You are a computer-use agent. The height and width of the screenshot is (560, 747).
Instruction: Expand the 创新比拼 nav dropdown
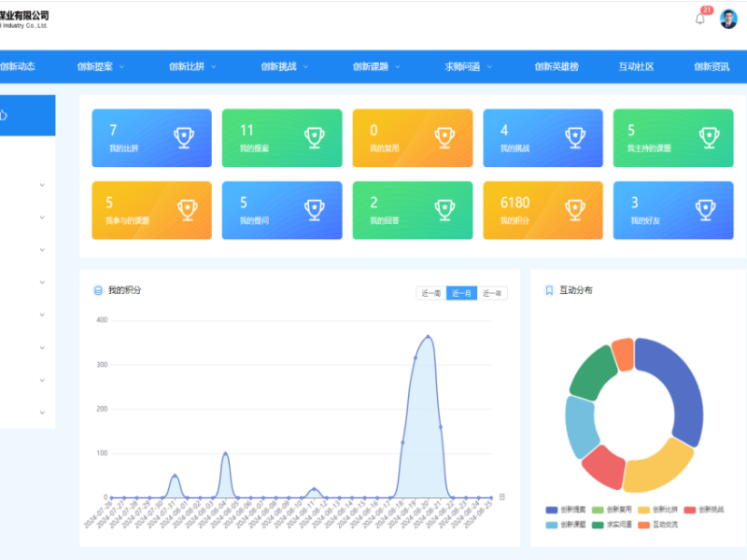pos(192,66)
